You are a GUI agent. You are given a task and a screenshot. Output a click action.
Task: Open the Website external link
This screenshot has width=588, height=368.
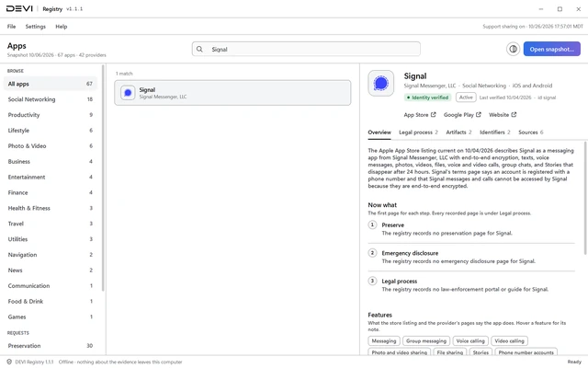[x=503, y=115]
